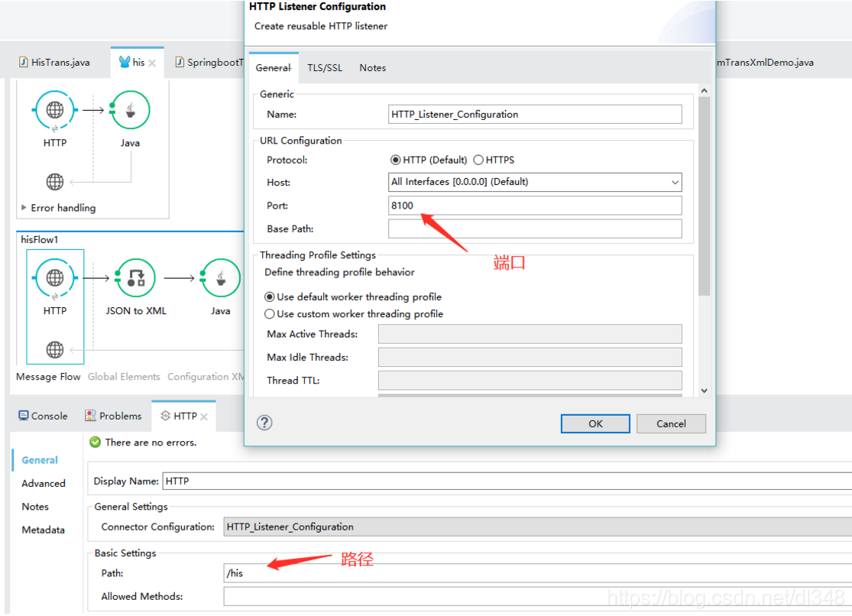Select Advanced in properties sidebar
Screen dimensions: 852x616
pyautogui.click(x=44, y=483)
